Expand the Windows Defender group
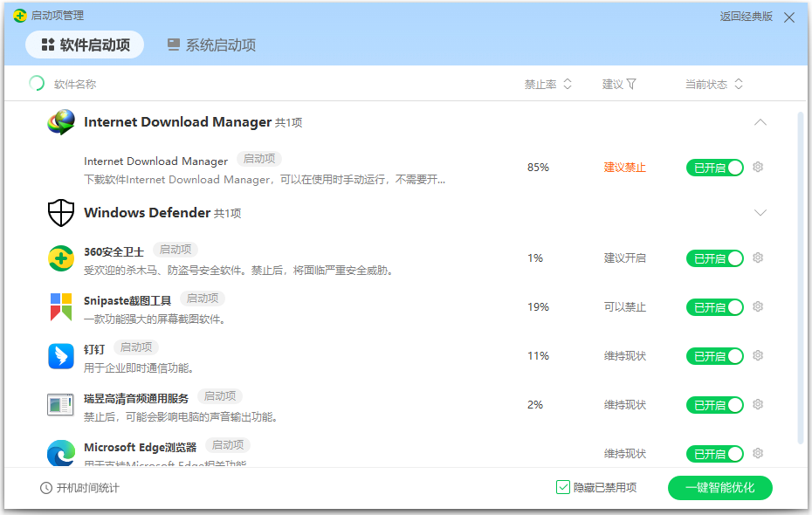Screen dimensions: 812x515 pos(760,212)
